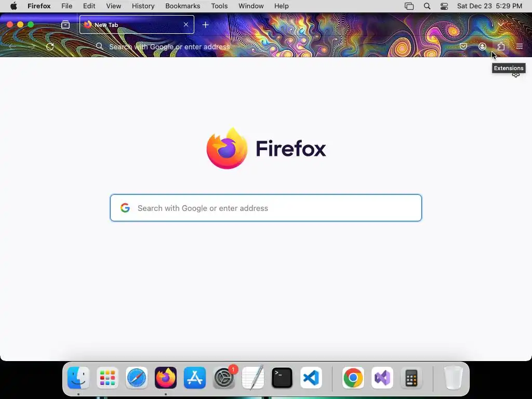The width and height of the screenshot is (532, 399).
Task: Open the Extensions puzzle-piece icon
Action: tap(501, 46)
